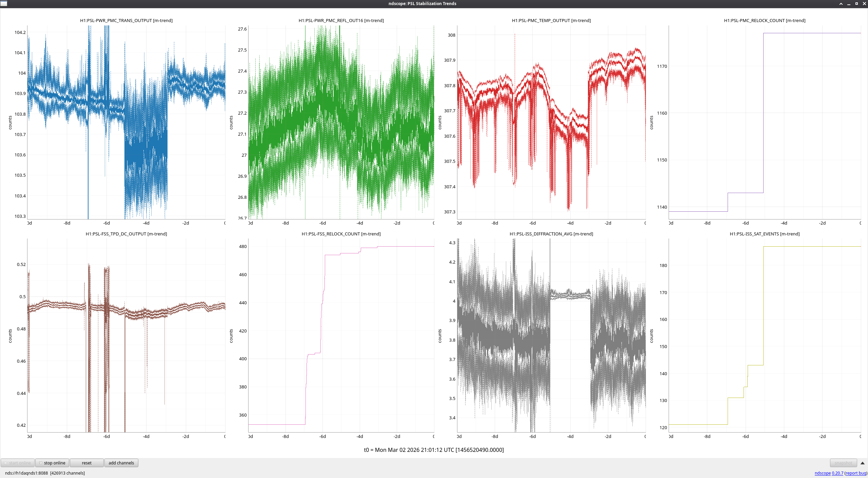Click the yellow ISS_SAT_EVENTS plot

pyautogui.click(x=765, y=335)
